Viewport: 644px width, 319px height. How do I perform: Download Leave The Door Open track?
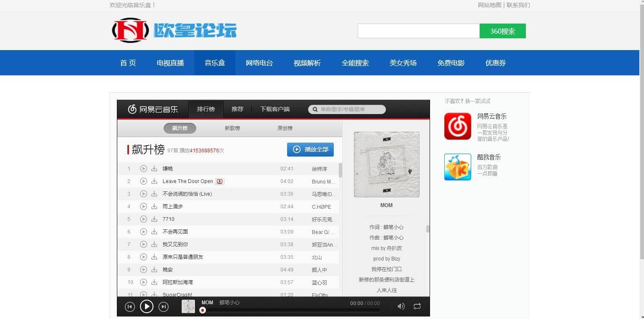[x=154, y=181]
